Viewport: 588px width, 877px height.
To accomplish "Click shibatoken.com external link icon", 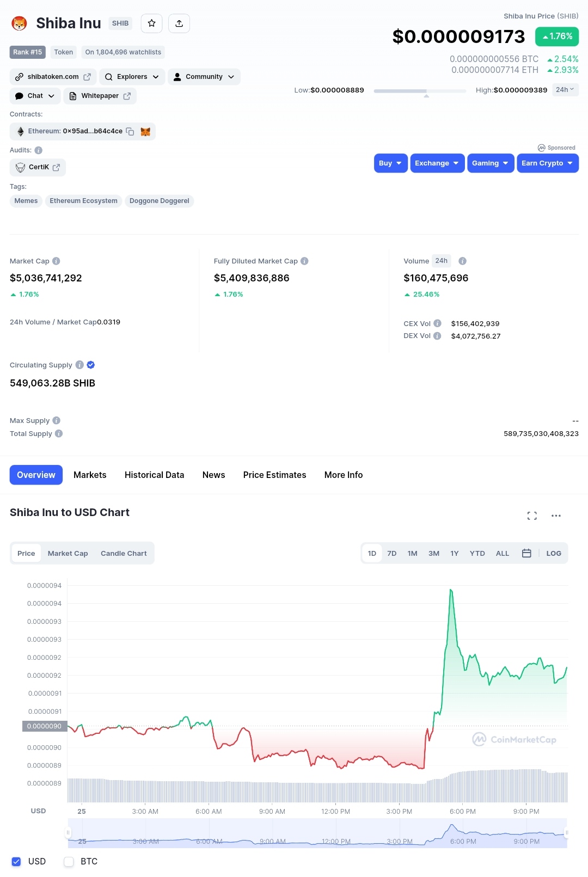I will coord(87,77).
